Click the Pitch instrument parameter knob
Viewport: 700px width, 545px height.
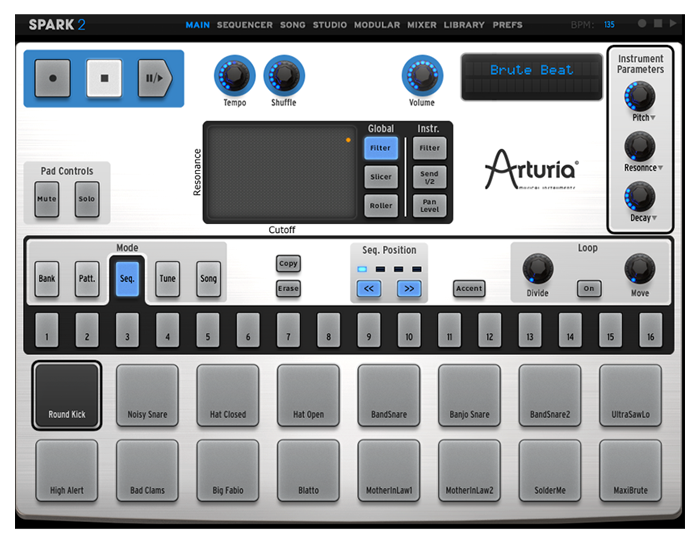coord(640,96)
